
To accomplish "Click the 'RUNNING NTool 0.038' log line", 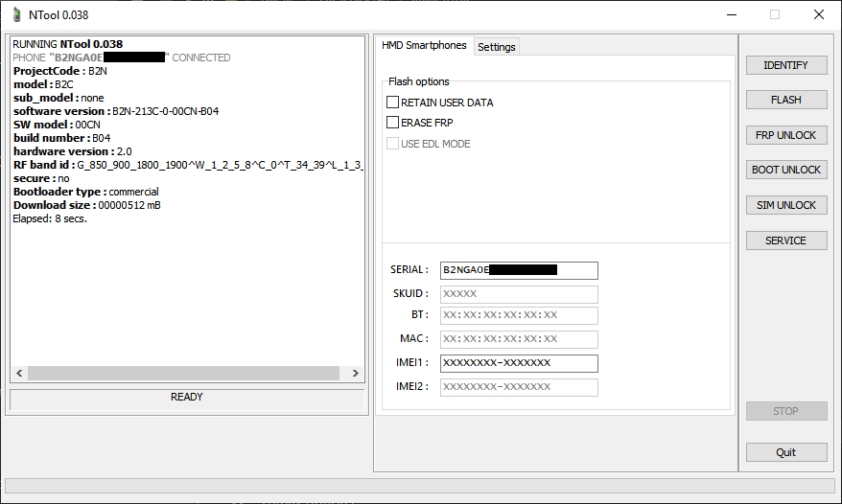I will point(68,44).
